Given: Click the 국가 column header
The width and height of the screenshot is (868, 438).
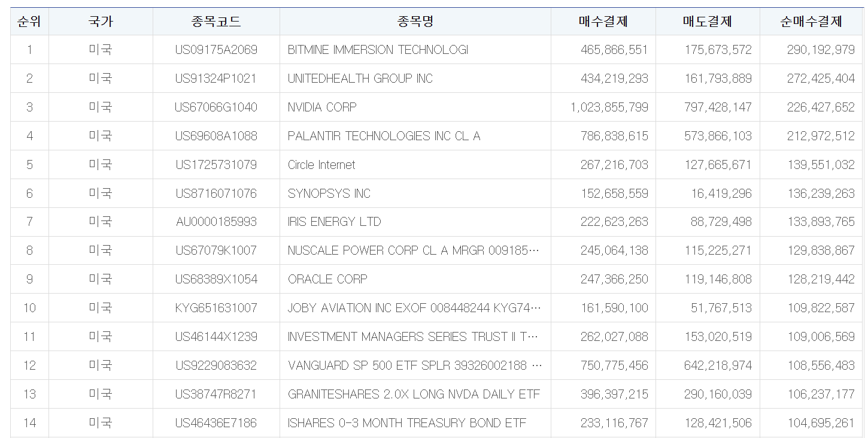Looking at the screenshot, I should (101, 22).
